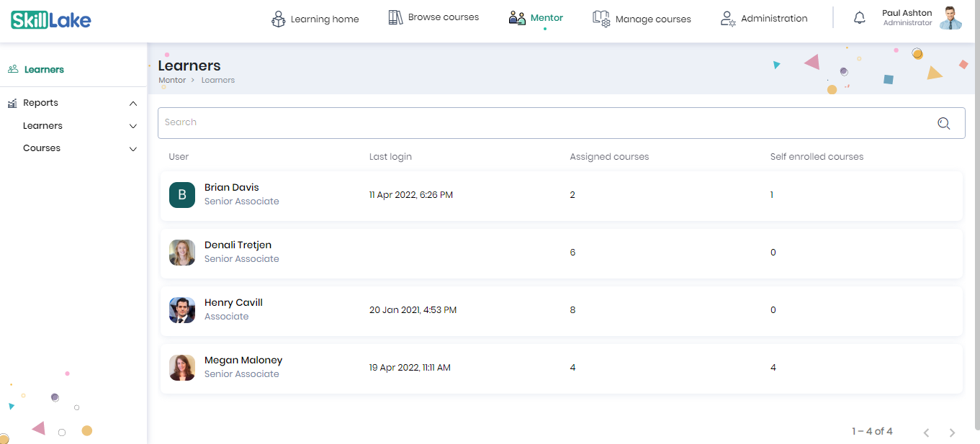Click the '1 – 4 of 4' pagination text
Viewport: 980px width, 444px height.
872,431
